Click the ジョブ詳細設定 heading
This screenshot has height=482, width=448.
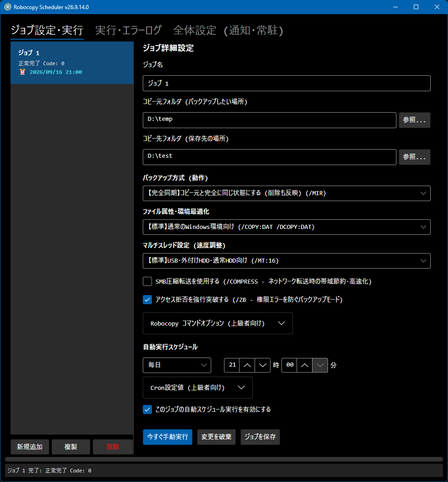168,48
